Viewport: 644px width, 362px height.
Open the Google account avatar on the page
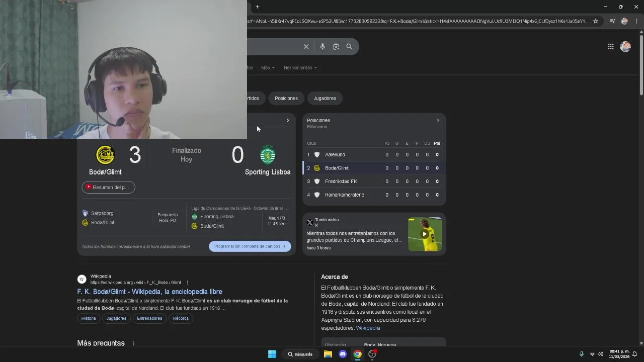tap(625, 46)
